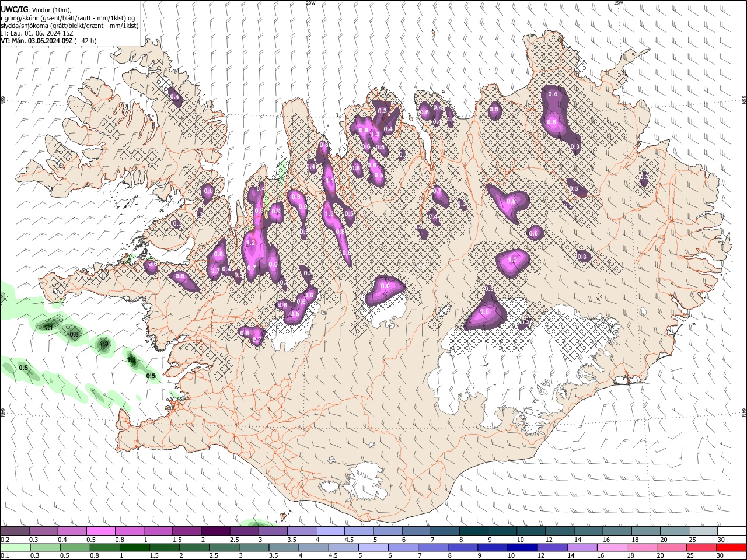Choose the dark teal snow swatch 8 to 9

point(473,531)
